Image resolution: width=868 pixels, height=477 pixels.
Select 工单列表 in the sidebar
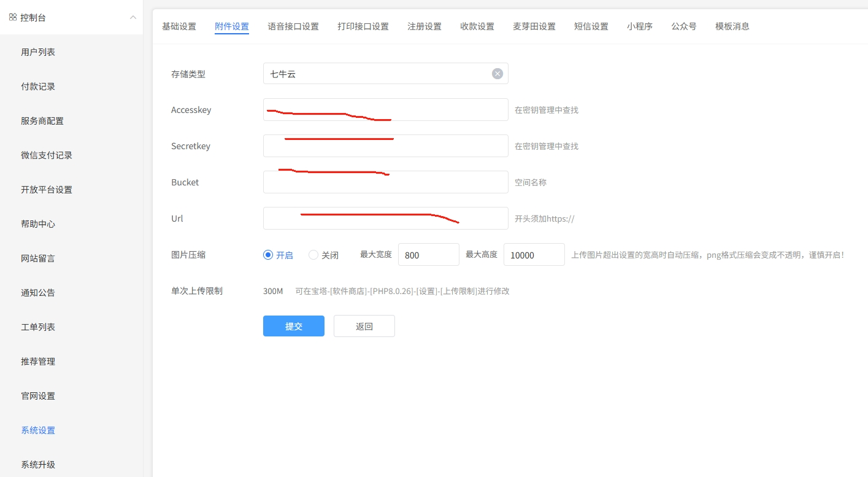[38, 327]
